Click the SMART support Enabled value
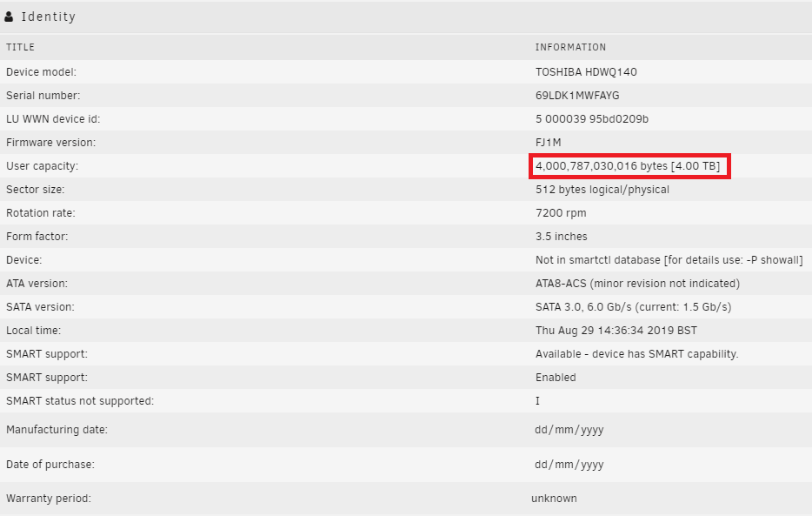 click(x=556, y=378)
